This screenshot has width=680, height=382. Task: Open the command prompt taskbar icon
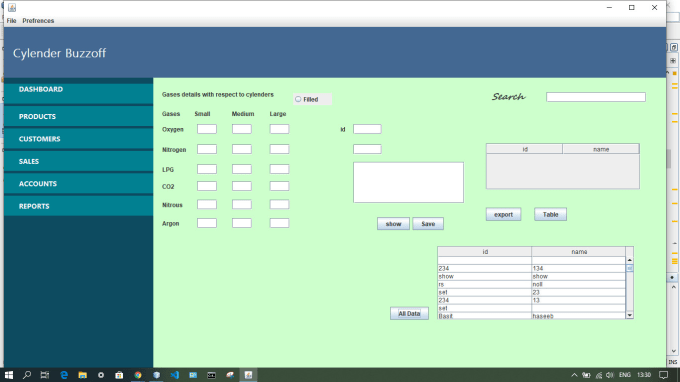point(211,375)
